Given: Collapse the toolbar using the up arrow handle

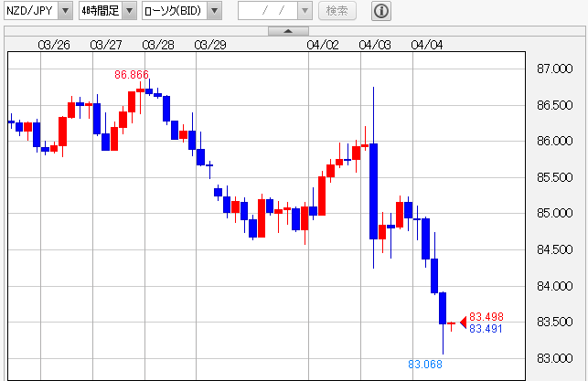Looking at the screenshot, I should (288, 31).
